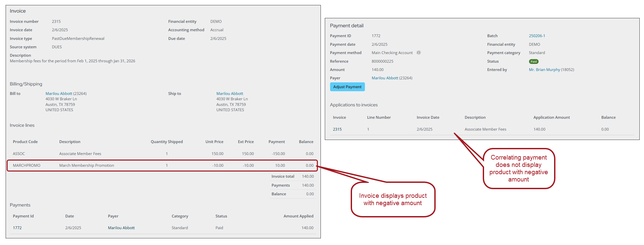Select the ASSOC product code row
This screenshot has width=644, height=245.
coord(163,154)
